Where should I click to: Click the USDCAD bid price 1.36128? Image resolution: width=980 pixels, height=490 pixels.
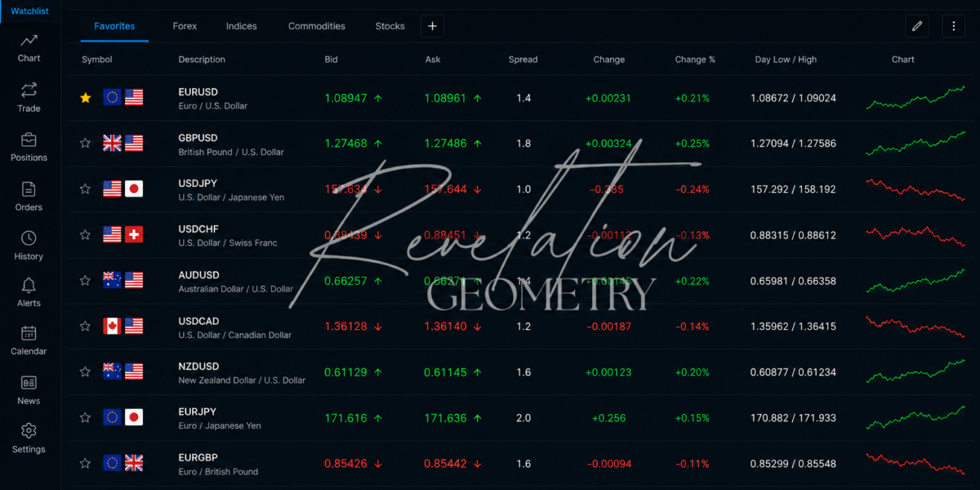pos(345,327)
